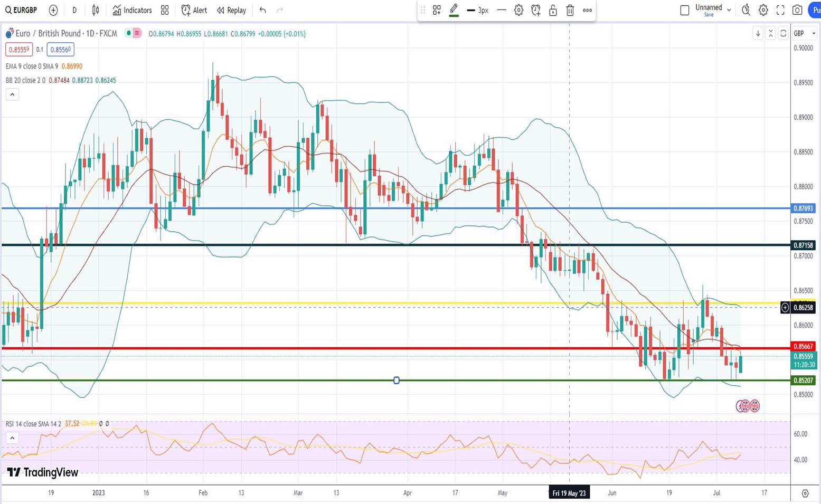Undo the last chart action
The image size is (821, 504).
pyautogui.click(x=263, y=10)
